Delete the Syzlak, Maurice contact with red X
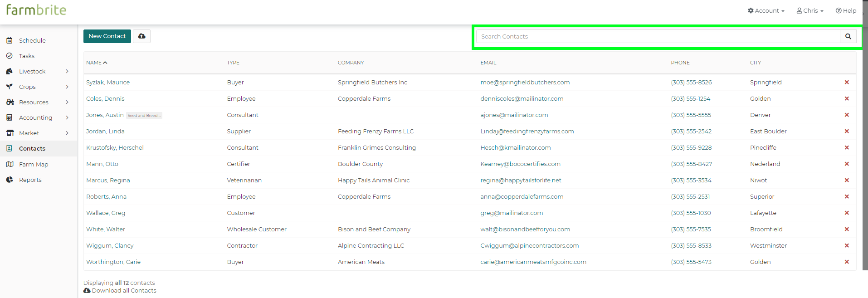This screenshot has width=868, height=298. pyautogui.click(x=847, y=82)
